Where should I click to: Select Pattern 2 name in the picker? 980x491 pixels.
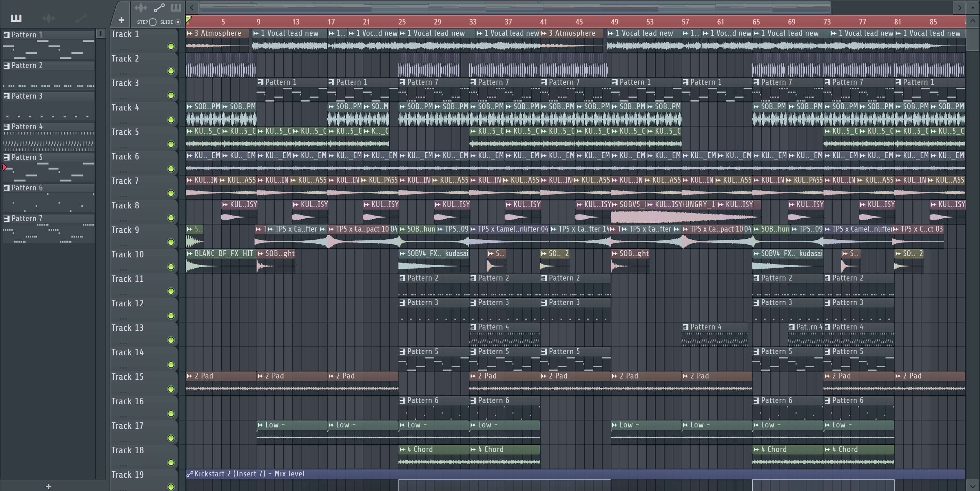click(27, 65)
